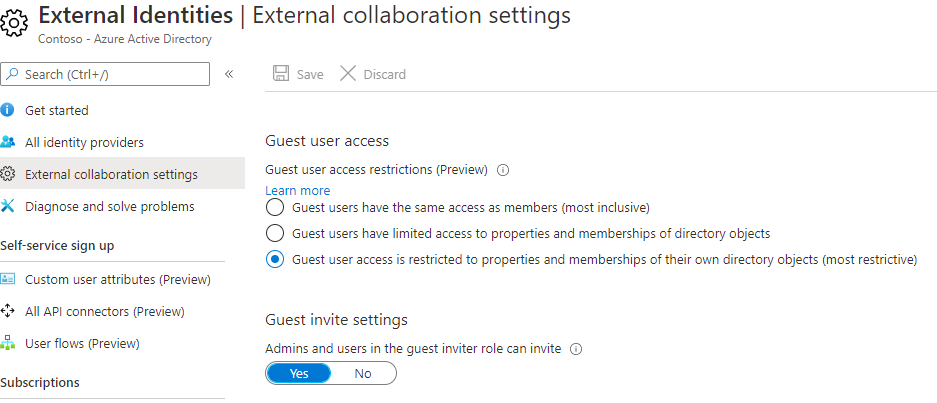Open the Get started page

[56, 110]
